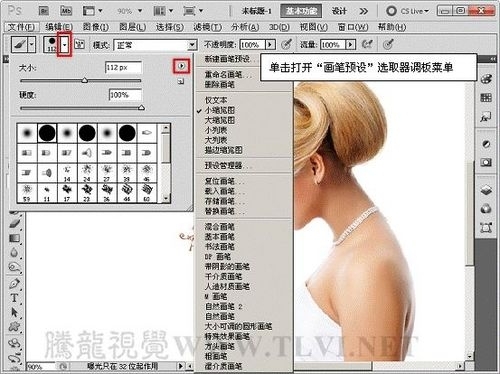Select the 描边缩览图 view option

[x=224, y=150]
